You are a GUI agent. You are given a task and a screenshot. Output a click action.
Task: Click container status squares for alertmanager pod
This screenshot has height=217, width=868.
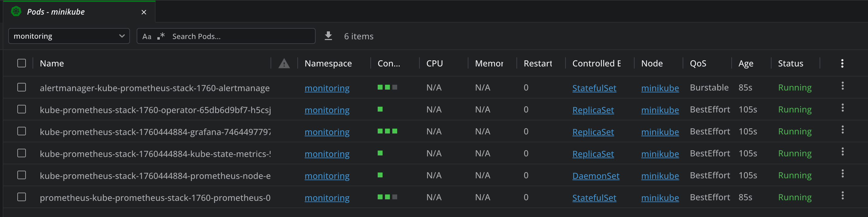pos(387,87)
